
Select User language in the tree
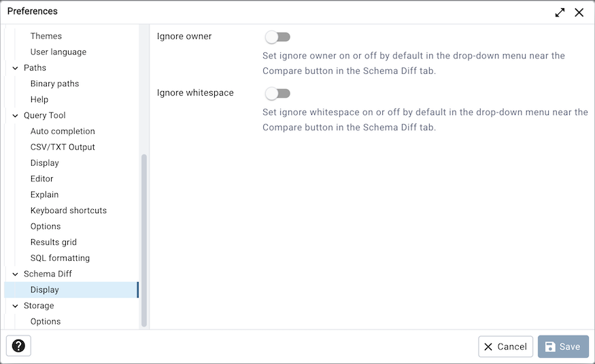point(58,52)
